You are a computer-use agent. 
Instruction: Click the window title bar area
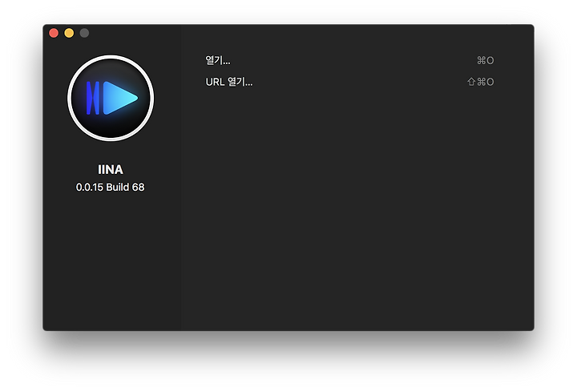[294, 32]
